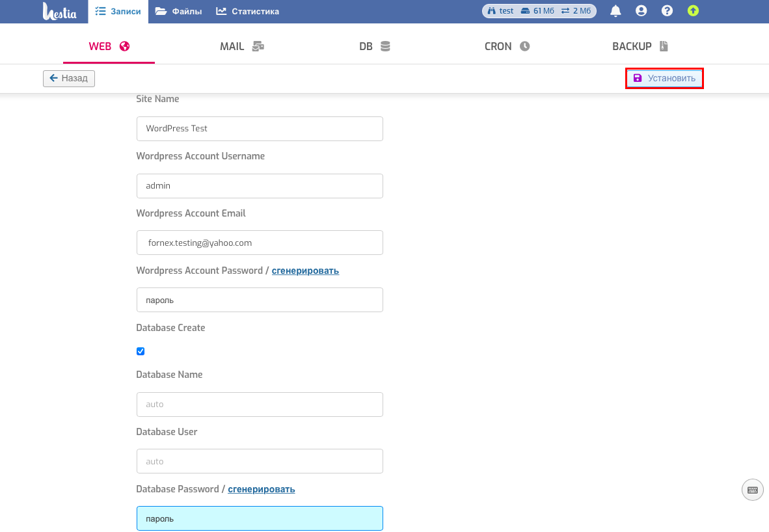Open notifications bell
The image size is (769, 532).
(x=615, y=11)
